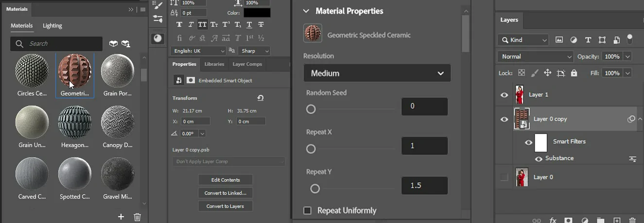Add a new material with the plus icon
This screenshot has width=644, height=223.
pos(121,217)
